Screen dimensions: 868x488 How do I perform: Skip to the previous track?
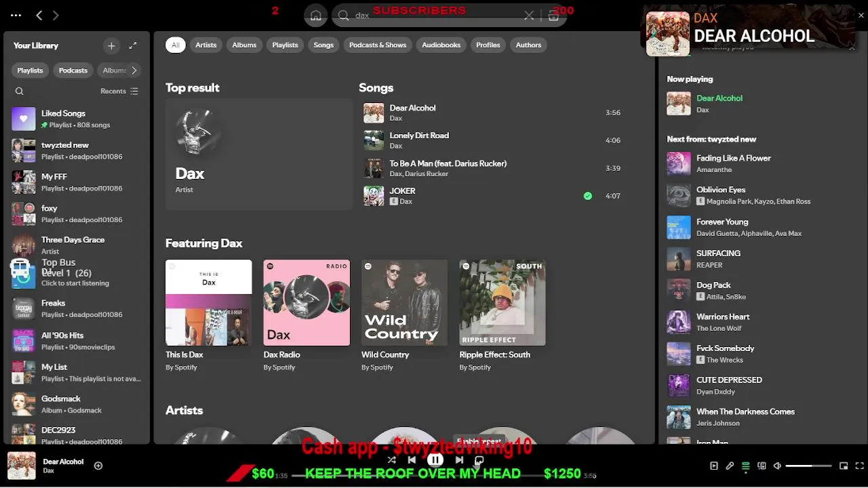click(412, 460)
